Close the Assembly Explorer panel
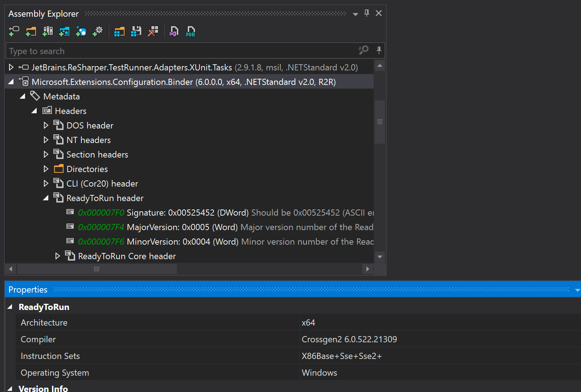Screen dimensions: 581x392 tap(379, 13)
